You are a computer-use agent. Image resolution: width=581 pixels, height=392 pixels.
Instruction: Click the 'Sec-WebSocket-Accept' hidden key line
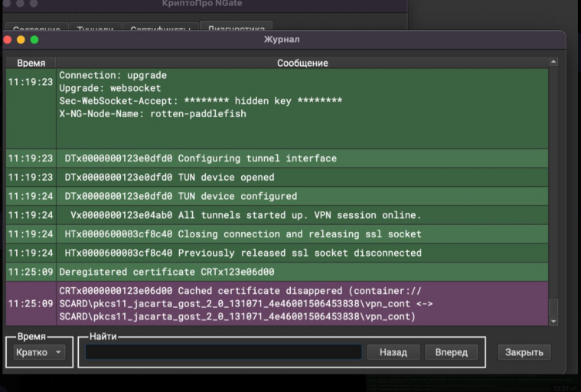(x=201, y=101)
